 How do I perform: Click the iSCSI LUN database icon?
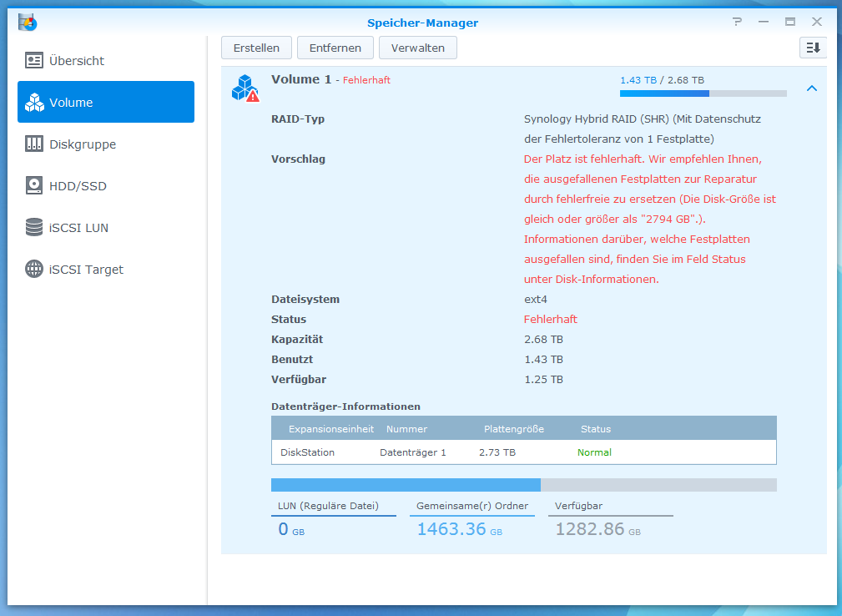click(x=34, y=227)
